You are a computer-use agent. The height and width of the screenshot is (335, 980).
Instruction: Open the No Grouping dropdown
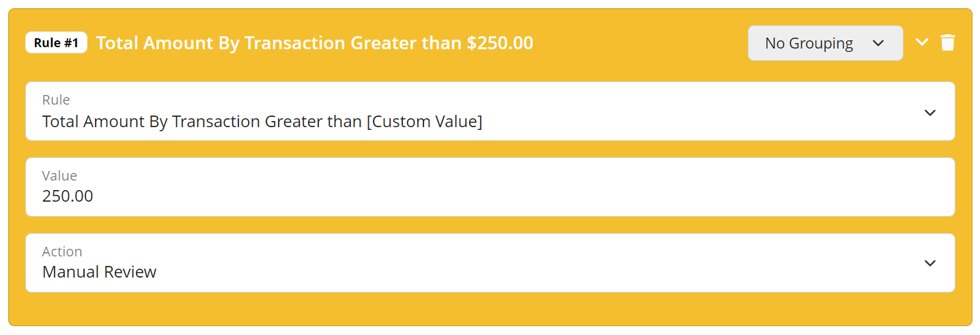825,43
